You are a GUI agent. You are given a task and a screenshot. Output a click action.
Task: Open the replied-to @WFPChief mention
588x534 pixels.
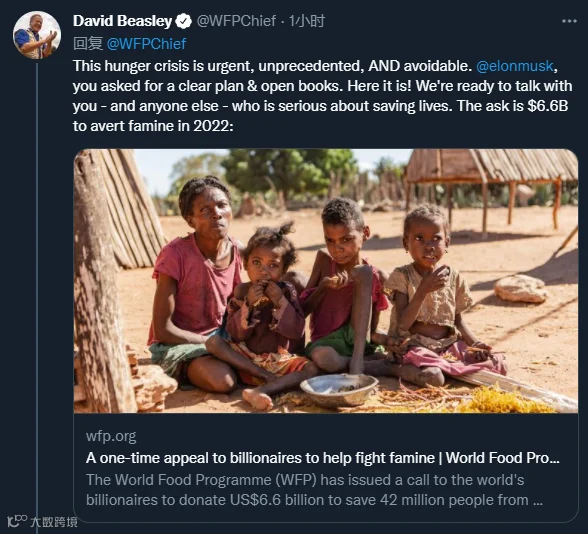tap(146, 44)
